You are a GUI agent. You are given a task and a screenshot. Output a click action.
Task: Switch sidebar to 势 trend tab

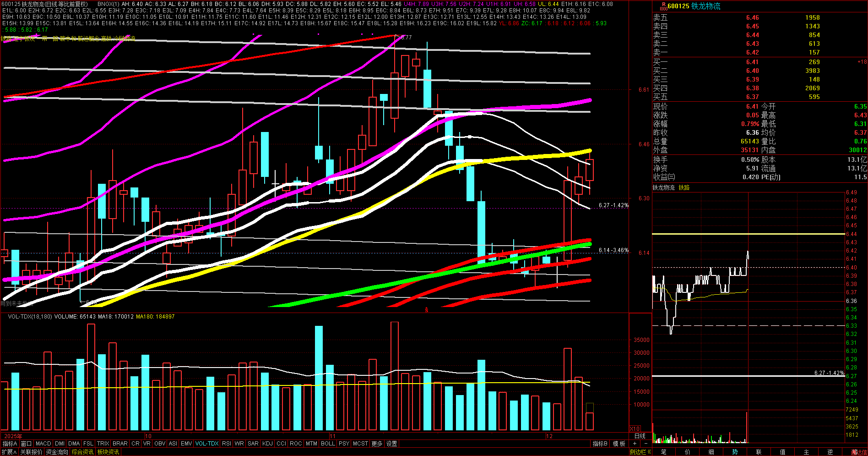[735, 452]
